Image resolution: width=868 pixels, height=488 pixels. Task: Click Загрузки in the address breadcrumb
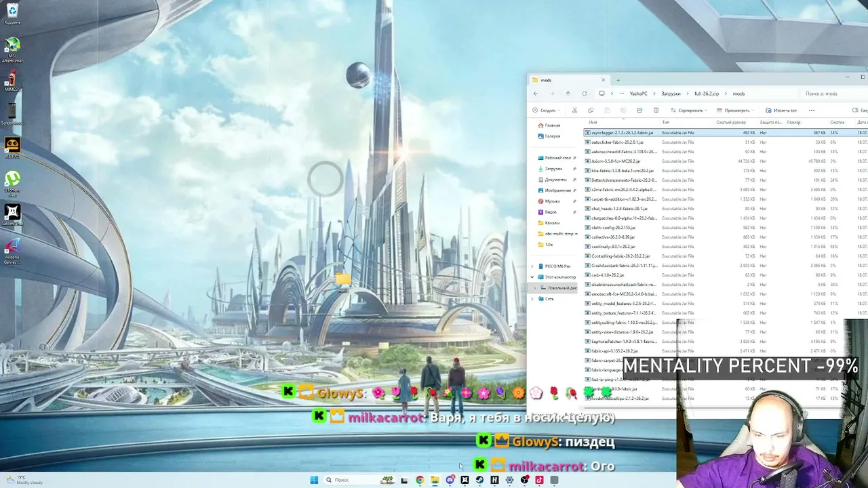click(x=671, y=94)
